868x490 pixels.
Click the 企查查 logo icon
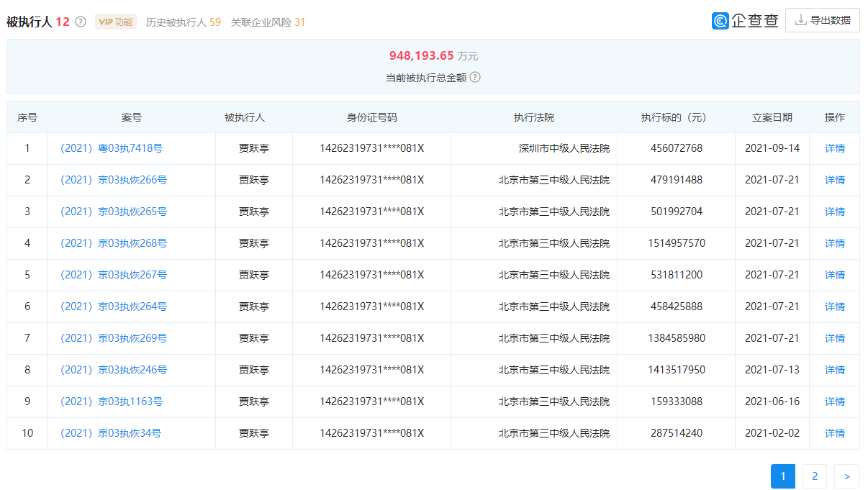tap(720, 20)
